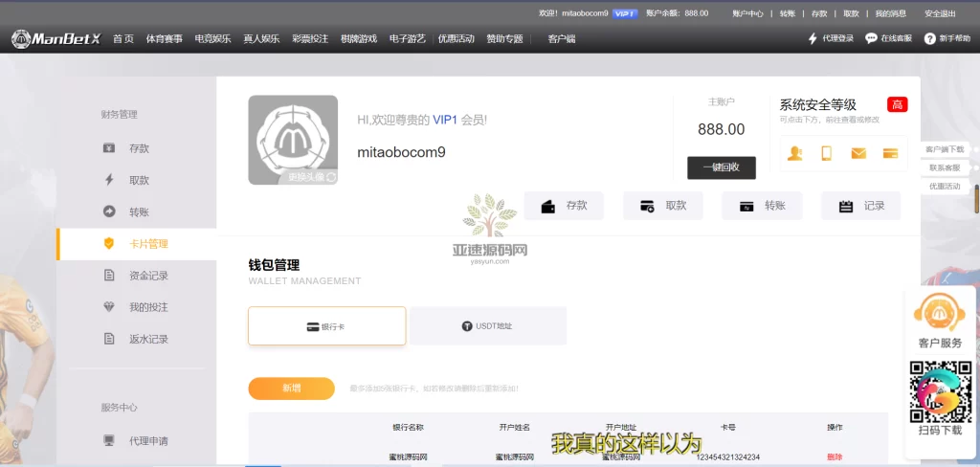This screenshot has width=980, height=467.
Task: Click 取款 link in top bar
Action: click(x=851, y=13)
